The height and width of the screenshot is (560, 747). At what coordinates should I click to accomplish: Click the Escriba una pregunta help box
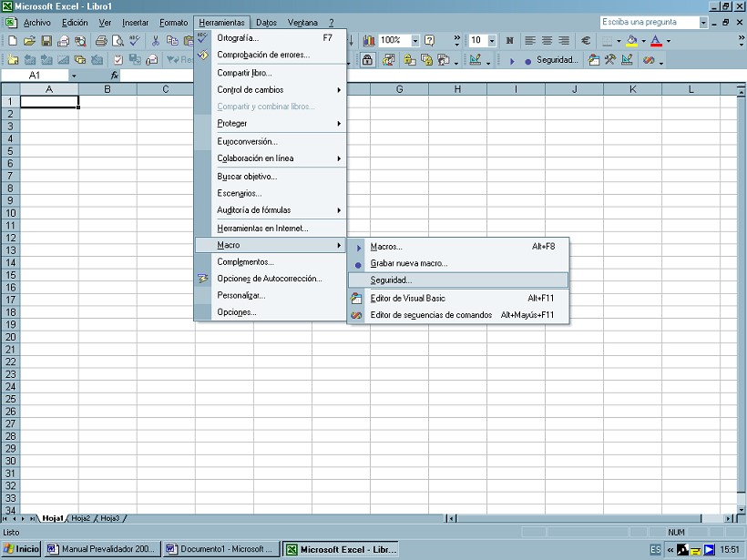tap(649, 23)
